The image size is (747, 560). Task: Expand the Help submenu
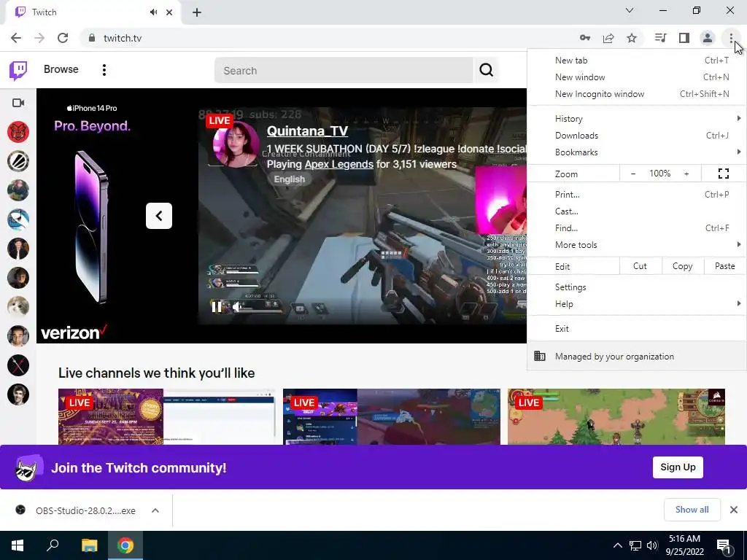coord(636,304)
